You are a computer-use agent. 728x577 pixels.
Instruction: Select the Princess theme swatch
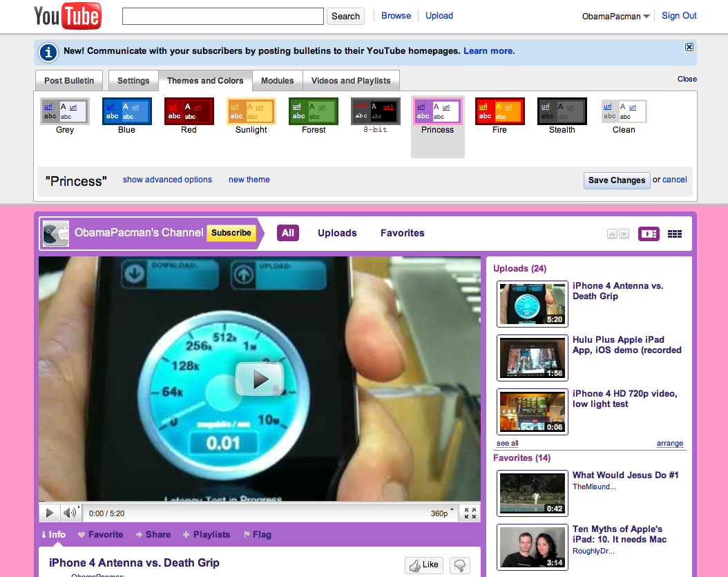point(438,111)
